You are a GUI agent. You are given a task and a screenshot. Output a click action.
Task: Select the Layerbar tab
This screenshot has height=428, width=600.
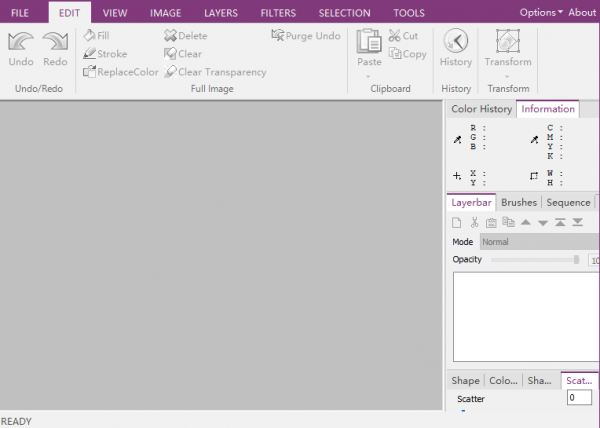click(x=471, y=202)
